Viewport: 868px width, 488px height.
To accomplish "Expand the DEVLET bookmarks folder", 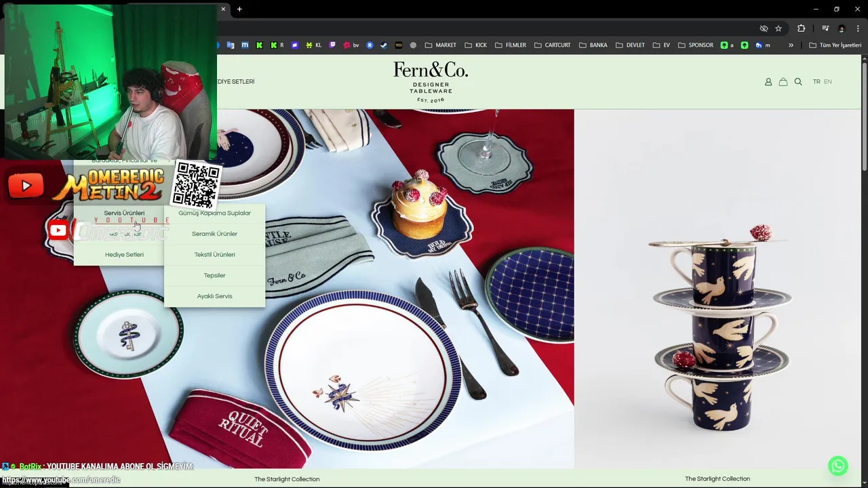I will tap(630, 45).
